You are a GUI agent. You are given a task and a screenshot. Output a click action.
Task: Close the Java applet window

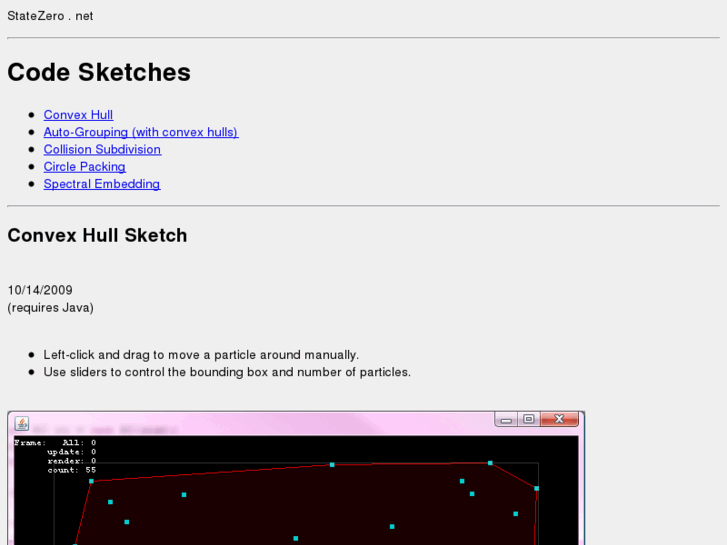tap(559, 419)
